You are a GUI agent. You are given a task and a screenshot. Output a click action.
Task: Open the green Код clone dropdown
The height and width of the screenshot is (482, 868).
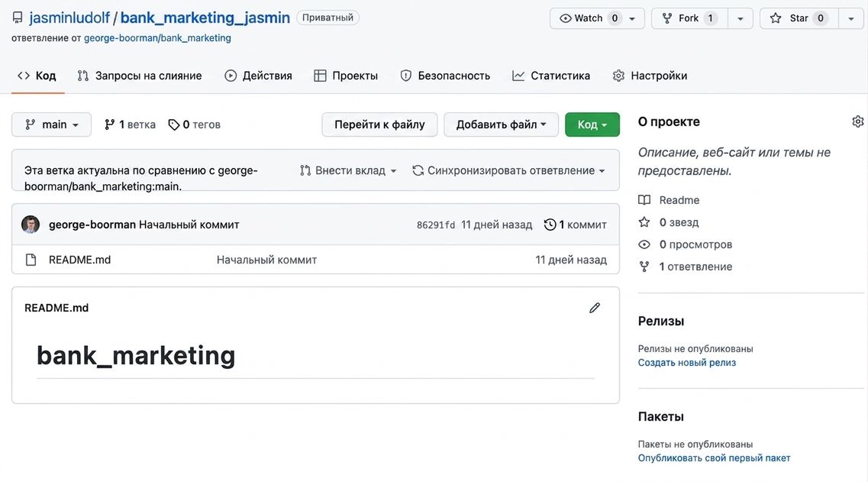(592, 125)
